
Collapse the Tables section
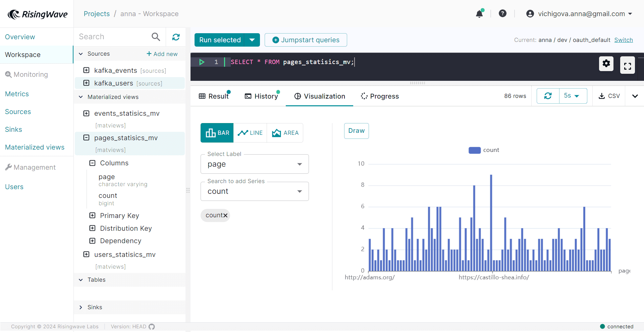pyautogui.click(x=81, y=280)
